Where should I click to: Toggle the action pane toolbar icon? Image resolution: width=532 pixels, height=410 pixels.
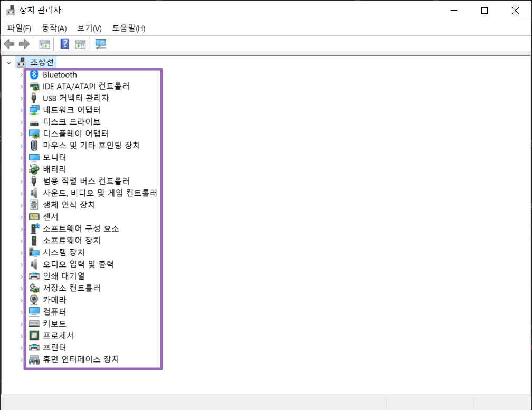click(80, 44)
